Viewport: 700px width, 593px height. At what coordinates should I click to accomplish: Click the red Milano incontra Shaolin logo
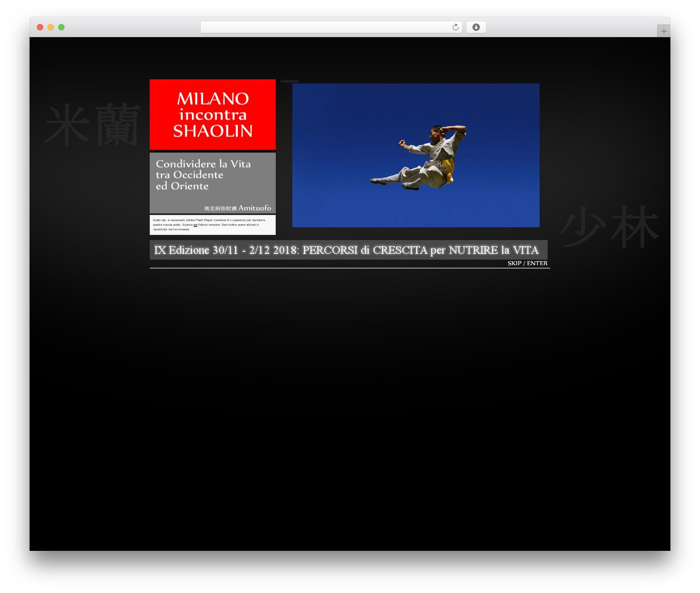click(213, 114)
